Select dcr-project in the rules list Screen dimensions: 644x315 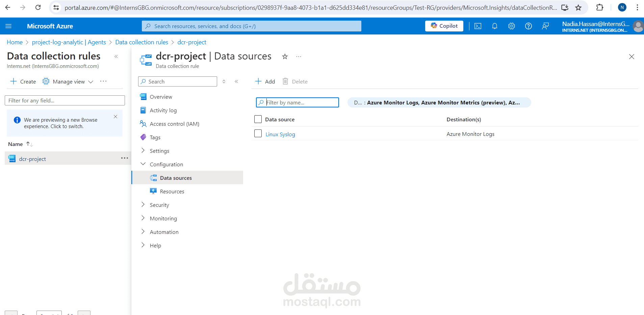click(32, 159)
